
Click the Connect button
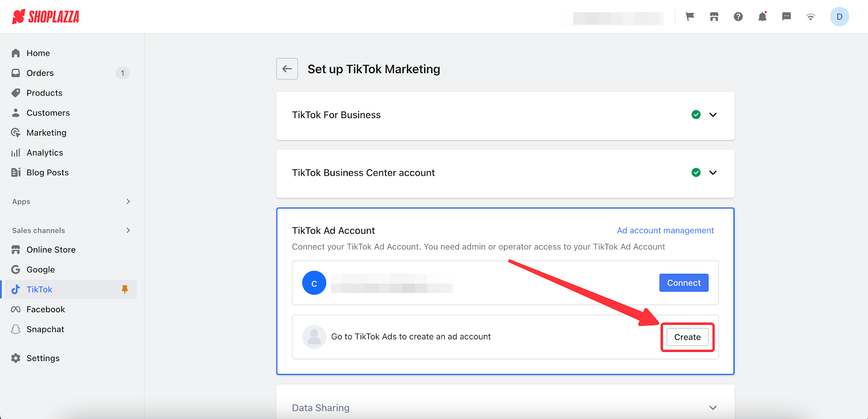[684, 283]
